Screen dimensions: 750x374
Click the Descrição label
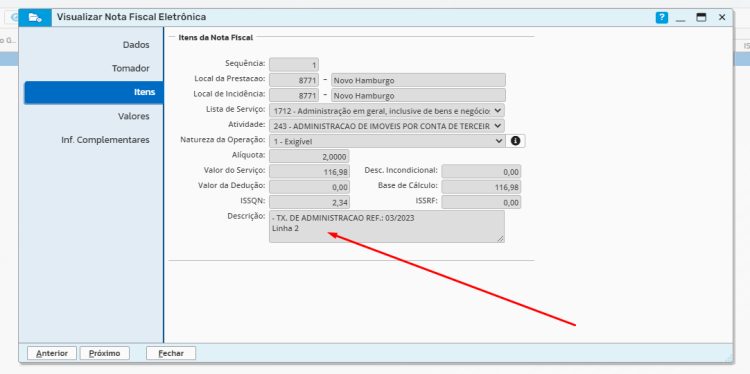coord(246,216)
